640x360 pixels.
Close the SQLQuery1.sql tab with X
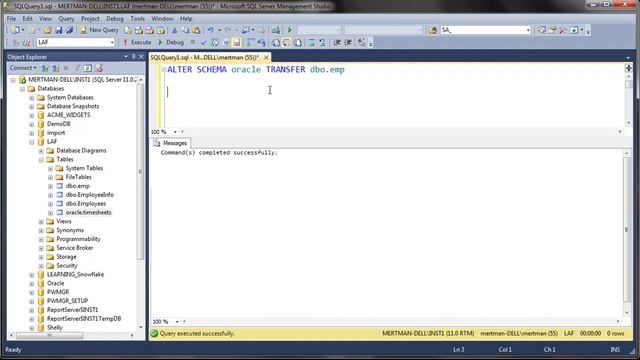[266, 58]
